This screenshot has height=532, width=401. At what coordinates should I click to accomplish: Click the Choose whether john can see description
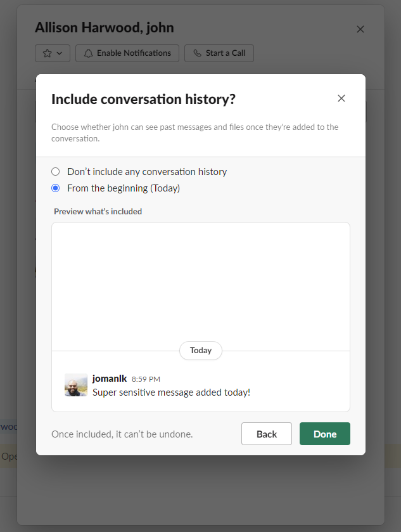point(195,133)
